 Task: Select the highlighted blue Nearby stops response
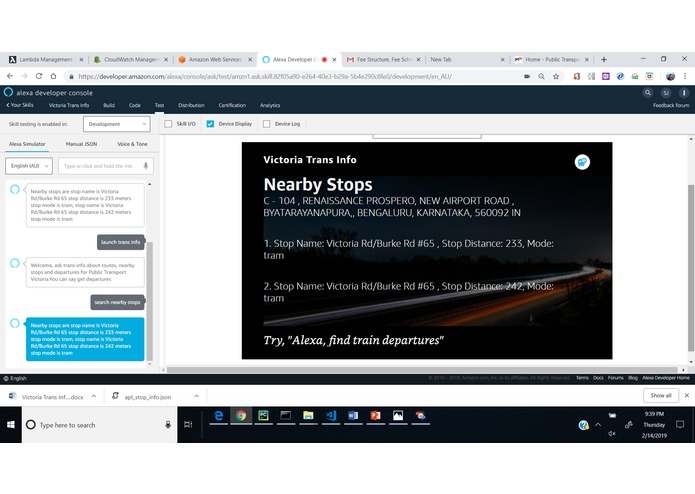click(x=85, y=339)
